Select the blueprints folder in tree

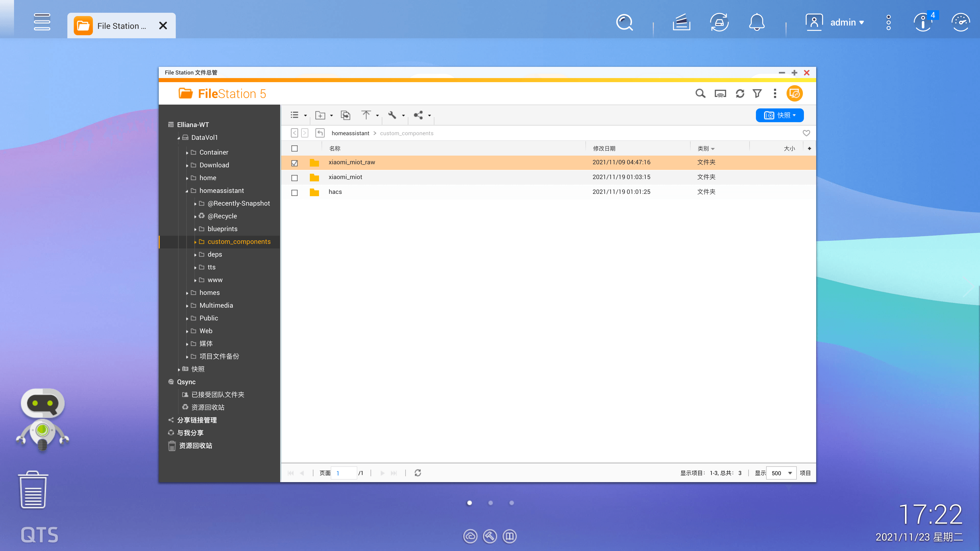pos(223,229)
